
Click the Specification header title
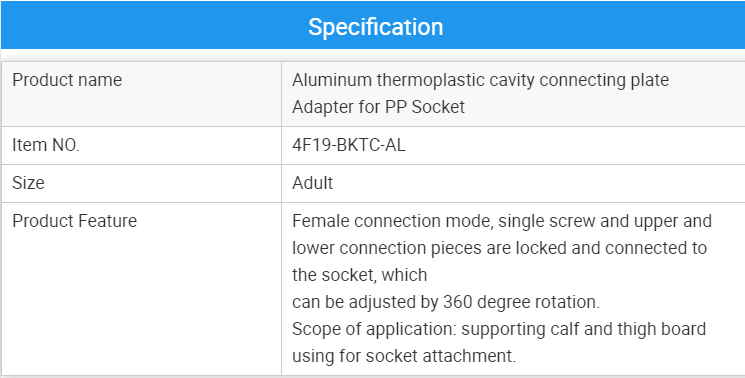point(375,27)
